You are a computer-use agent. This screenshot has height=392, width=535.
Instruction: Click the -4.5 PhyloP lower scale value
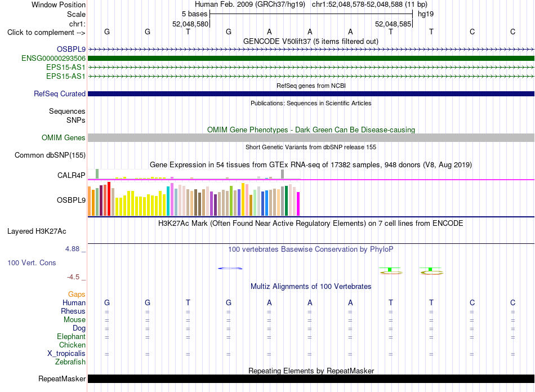(x=73, y=277)
